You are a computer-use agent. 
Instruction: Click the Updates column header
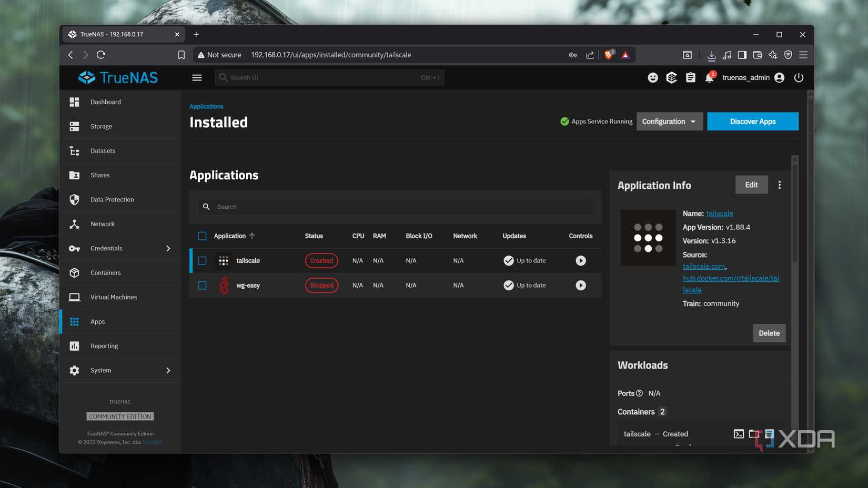tap(514, 236)
